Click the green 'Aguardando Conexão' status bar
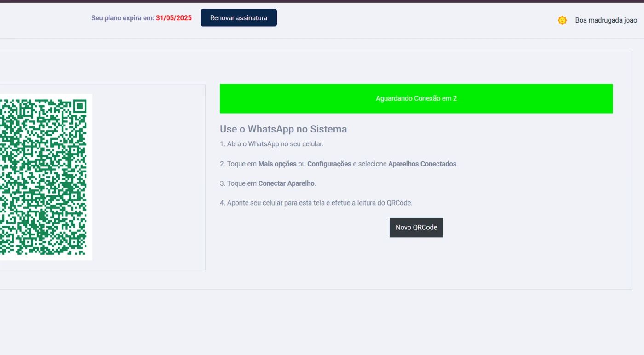Image resolution: width=644 pixels, height=355 pixels. [416, 98]
